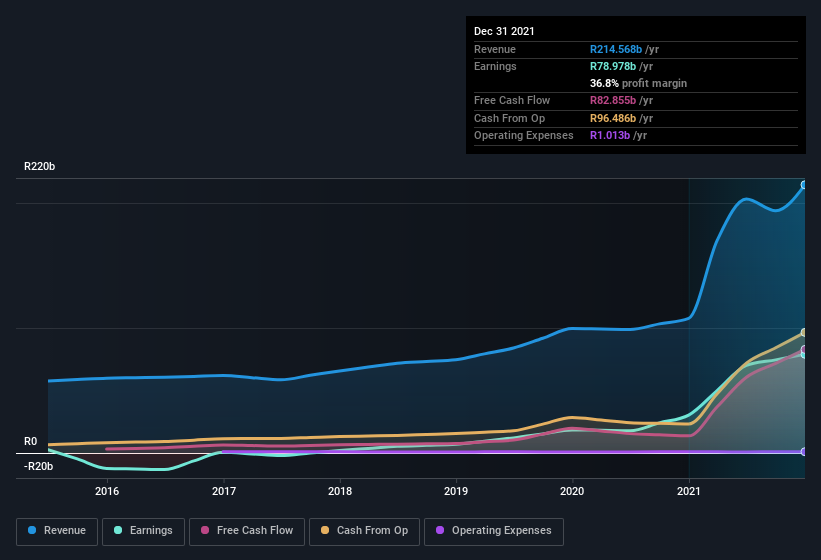Click the 2018 x-axis label
The image size is (821, 560).
[x=340, y=491]
